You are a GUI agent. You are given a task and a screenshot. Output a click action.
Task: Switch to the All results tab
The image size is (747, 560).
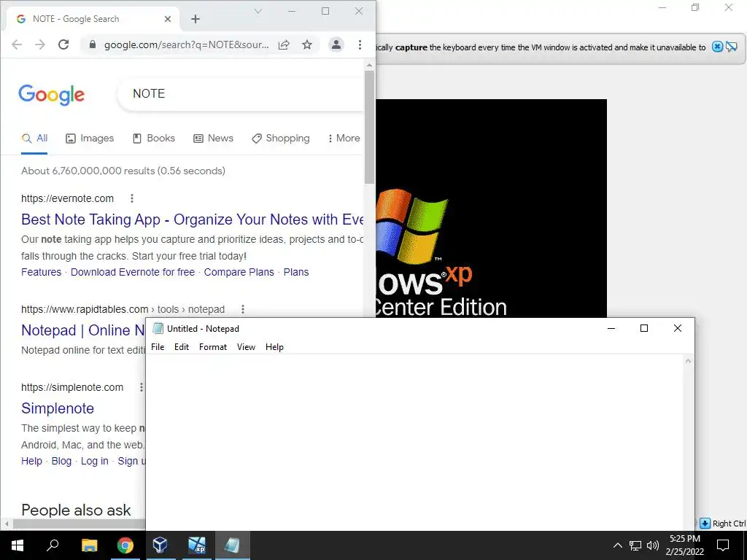[x=34, y=138]
